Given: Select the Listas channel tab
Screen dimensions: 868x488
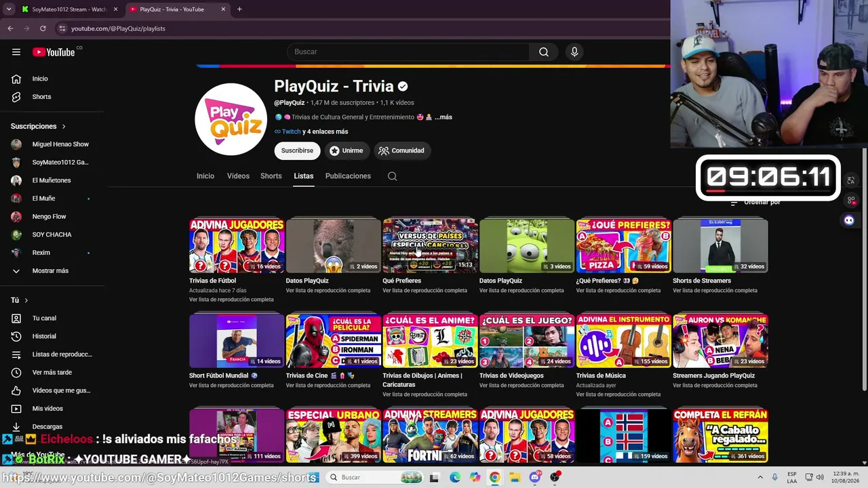Looking at the screenshot, I should [x=304, y=176].
